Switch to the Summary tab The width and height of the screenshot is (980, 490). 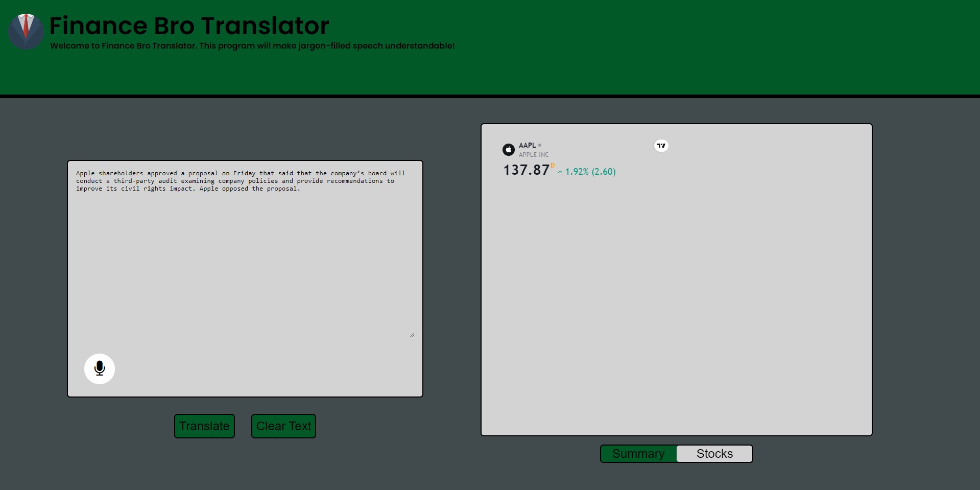(638, 454)
